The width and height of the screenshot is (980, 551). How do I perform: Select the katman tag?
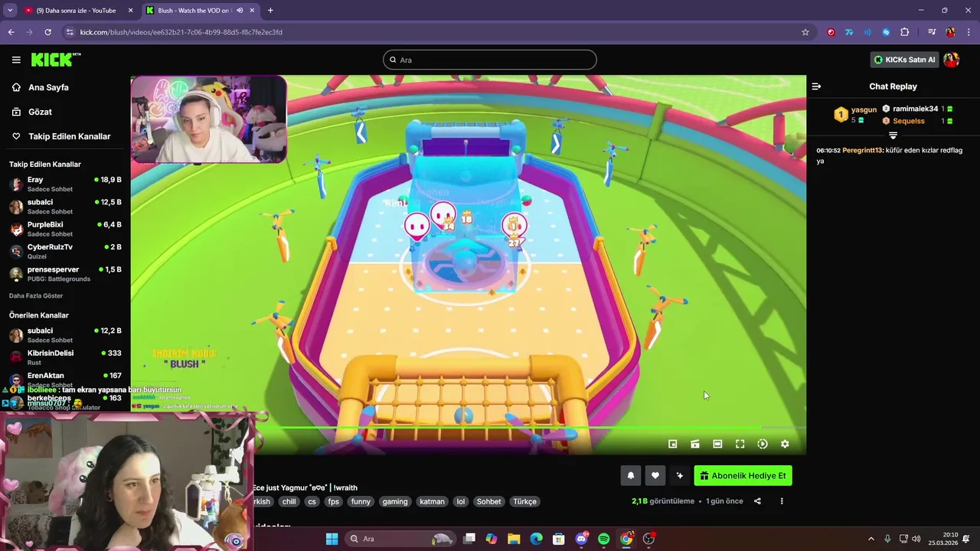432,502
